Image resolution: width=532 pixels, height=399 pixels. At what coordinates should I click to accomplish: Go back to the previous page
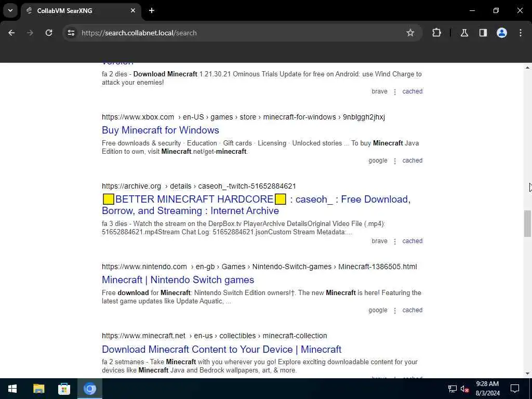[11, 33]
